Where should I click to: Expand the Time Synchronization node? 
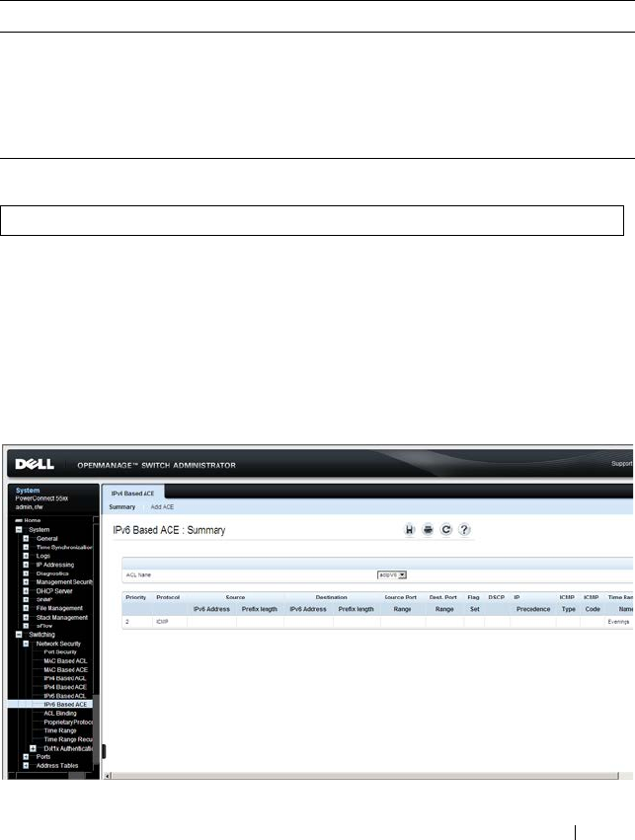pyautogui.click(x=26, y=547)
